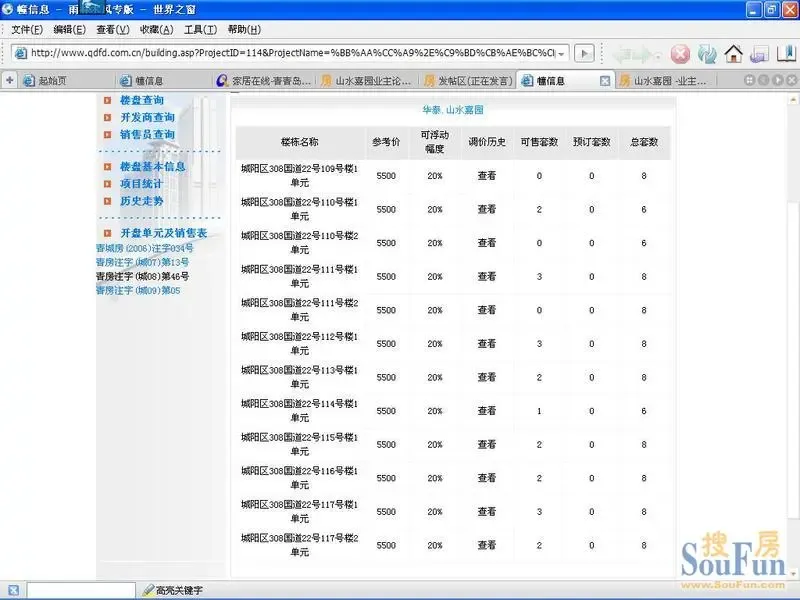800x600 pixels.
Task: Open a new tab with the plus icon
Action: 9,80
